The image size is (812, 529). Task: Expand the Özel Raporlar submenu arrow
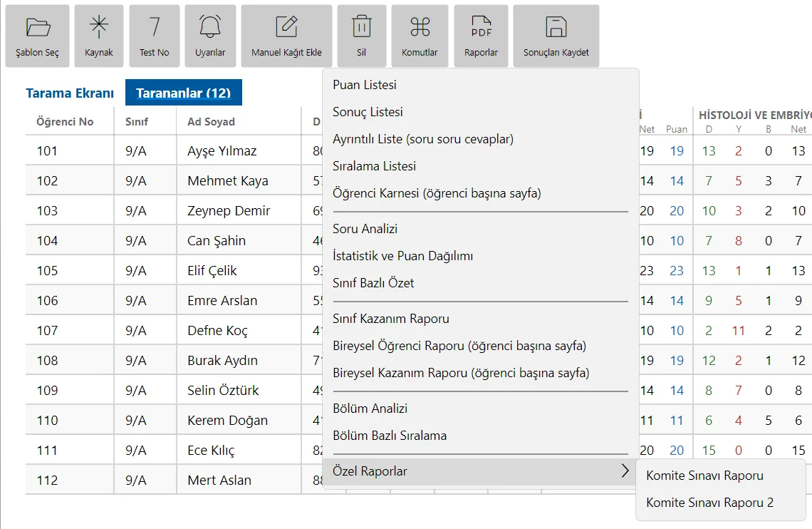[x=625, y=471]
